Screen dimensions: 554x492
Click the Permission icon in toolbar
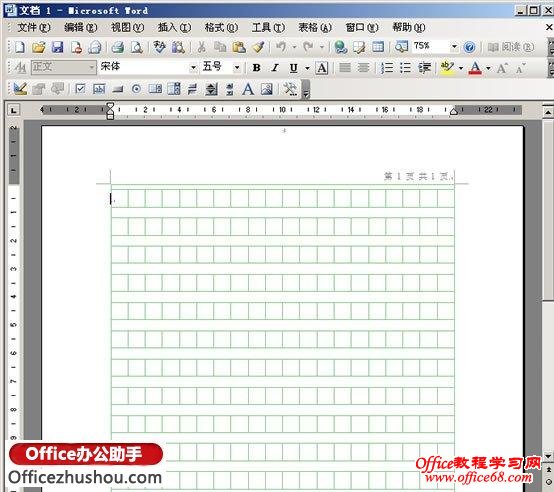[76, 47]
